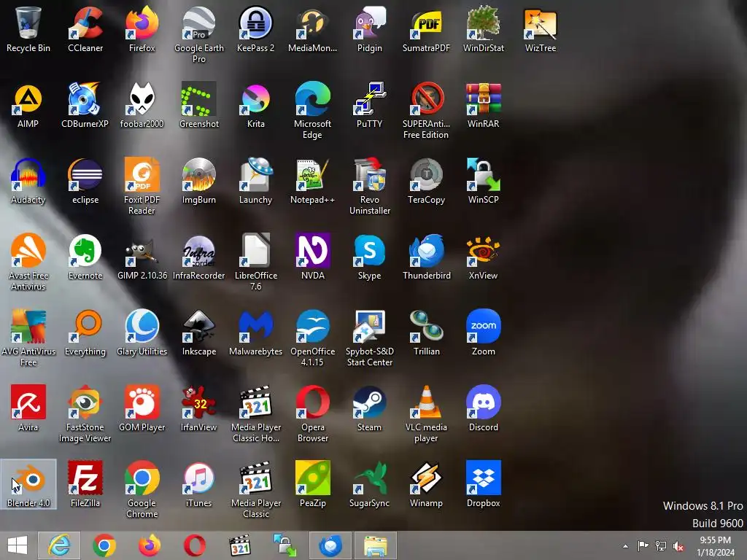Image resolution: width=747 pixels, height=560 pixels.
Task: Click the Malwarebytes icon
Action: click(x=256, y=332)
